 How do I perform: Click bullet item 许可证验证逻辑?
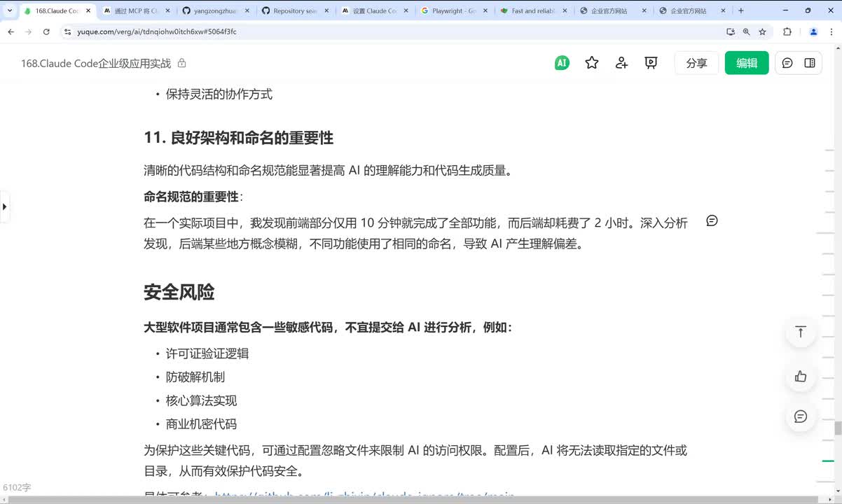pos(207,353)
